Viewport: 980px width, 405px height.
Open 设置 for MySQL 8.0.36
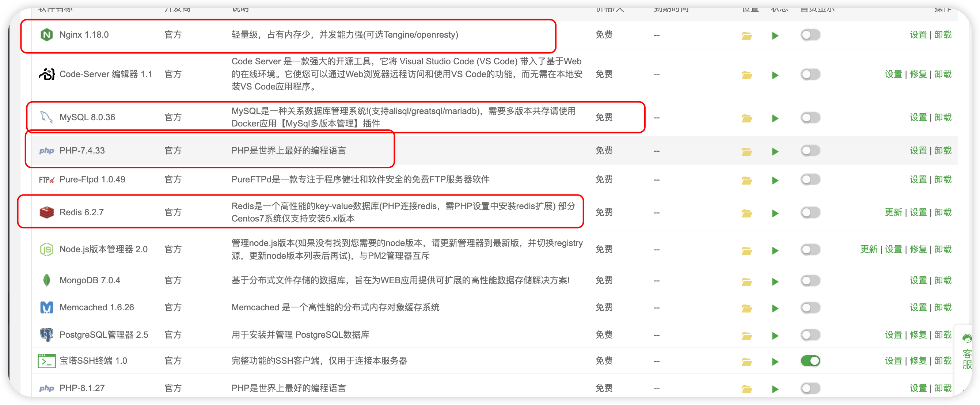pos(918,117)
